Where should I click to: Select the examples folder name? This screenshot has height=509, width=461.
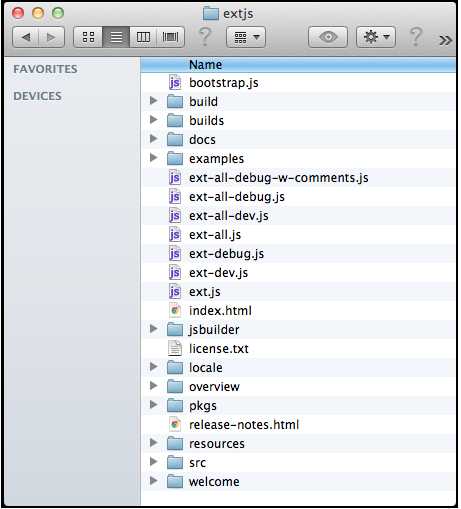point(216,159)
